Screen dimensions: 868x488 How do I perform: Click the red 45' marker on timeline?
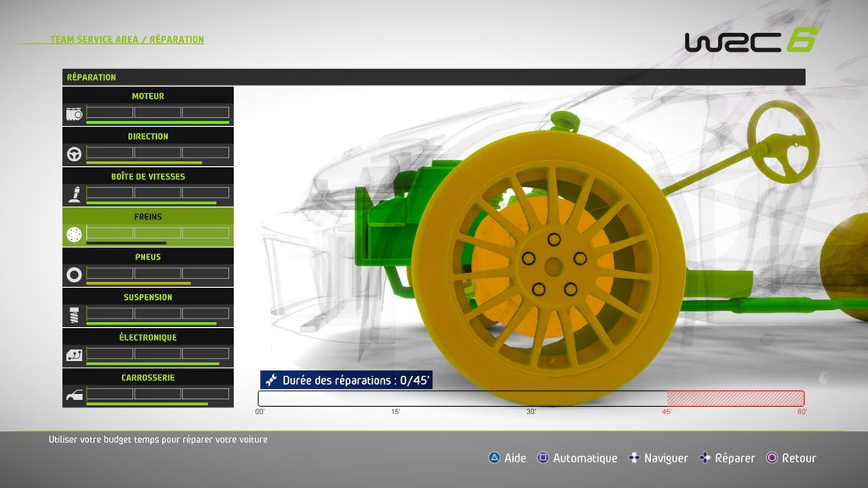pos(666,412)
